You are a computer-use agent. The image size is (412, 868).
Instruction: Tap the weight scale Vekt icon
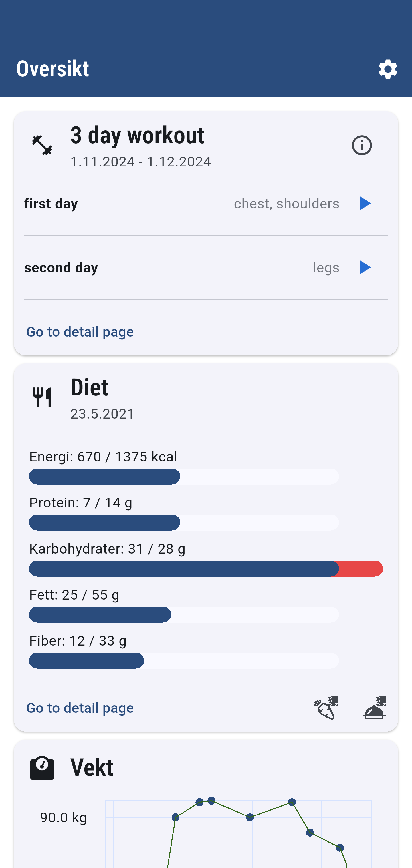coord(42,768)
